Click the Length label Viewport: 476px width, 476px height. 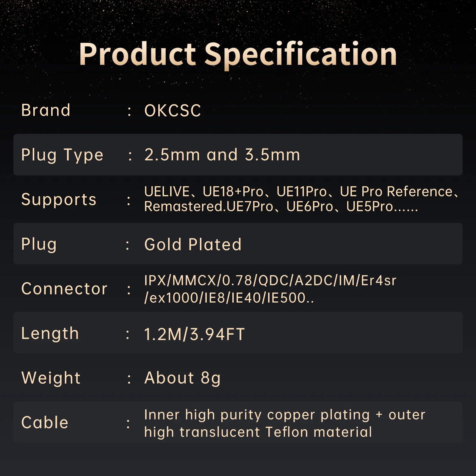[50, 333]
